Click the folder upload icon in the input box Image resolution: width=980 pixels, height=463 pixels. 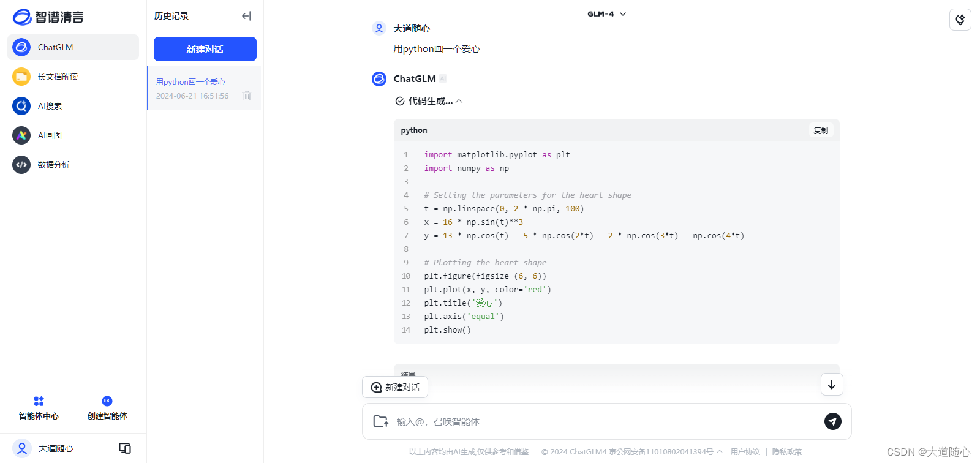[381, 421]
